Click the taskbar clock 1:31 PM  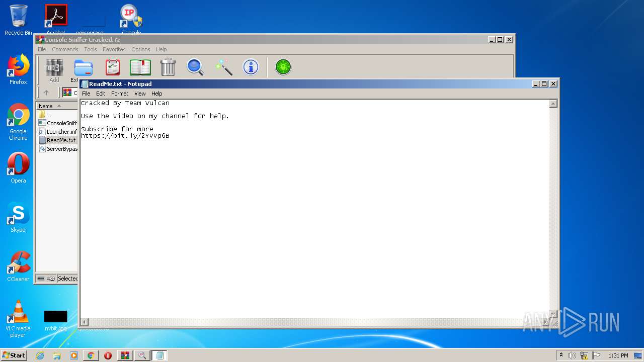(x=618, y=355)
